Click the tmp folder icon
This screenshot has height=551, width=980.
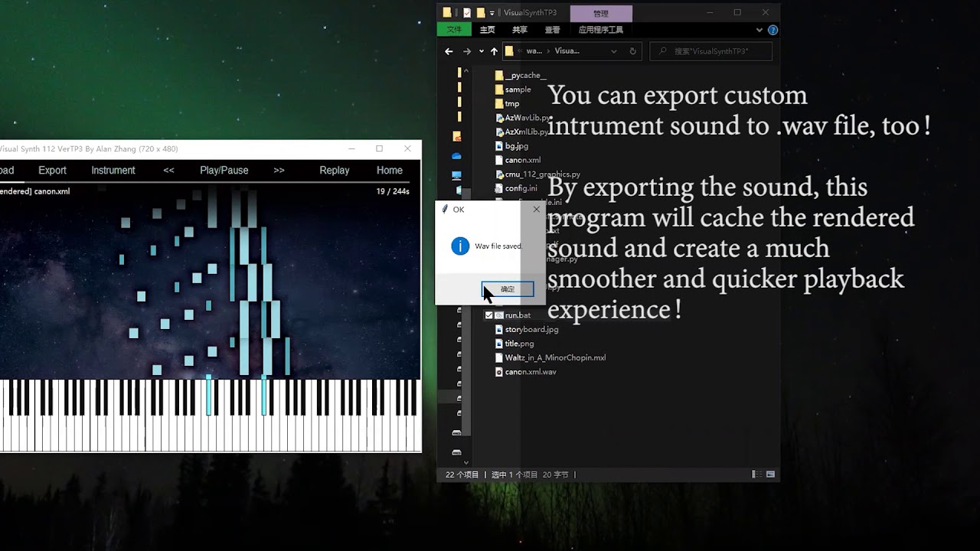[499, 104]
